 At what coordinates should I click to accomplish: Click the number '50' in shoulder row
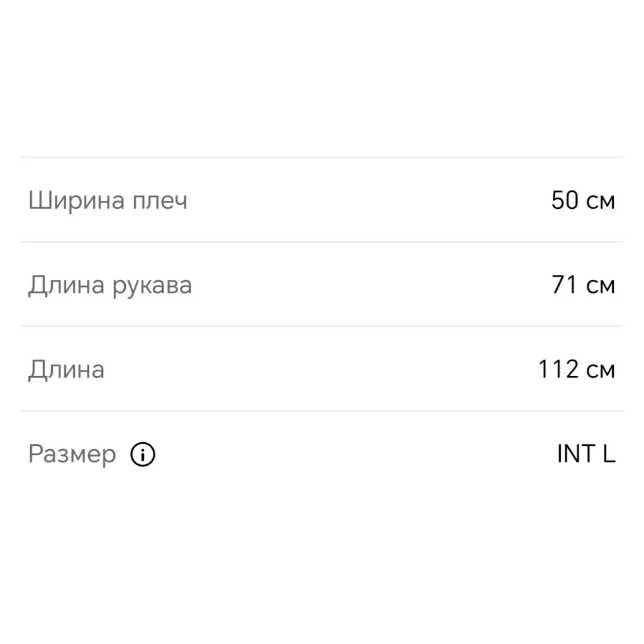565,201
